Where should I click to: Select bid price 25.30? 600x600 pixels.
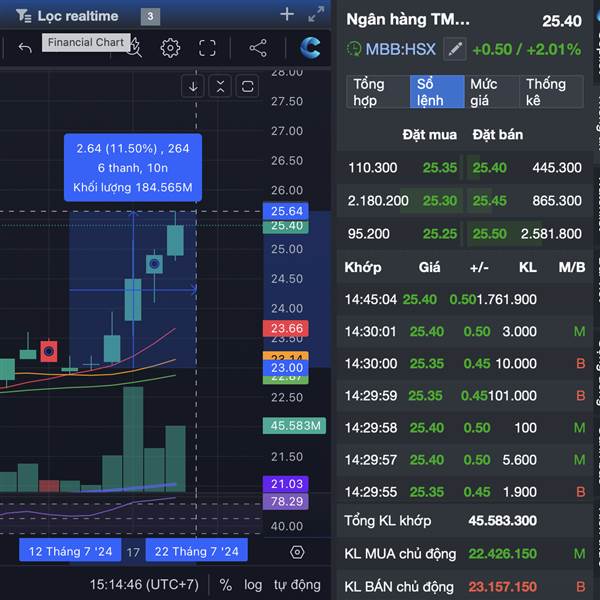coord(440,201)
